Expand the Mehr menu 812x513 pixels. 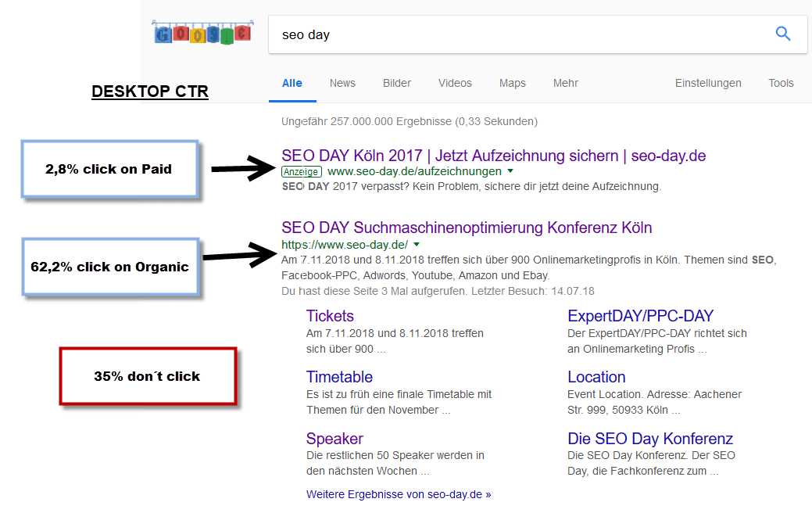[566, 83]
